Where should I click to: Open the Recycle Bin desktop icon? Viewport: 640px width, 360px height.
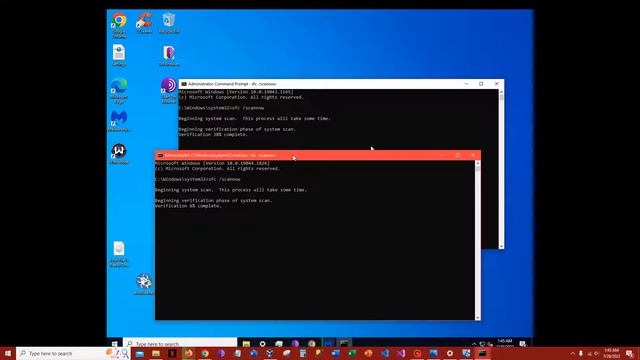pos(169,20)
